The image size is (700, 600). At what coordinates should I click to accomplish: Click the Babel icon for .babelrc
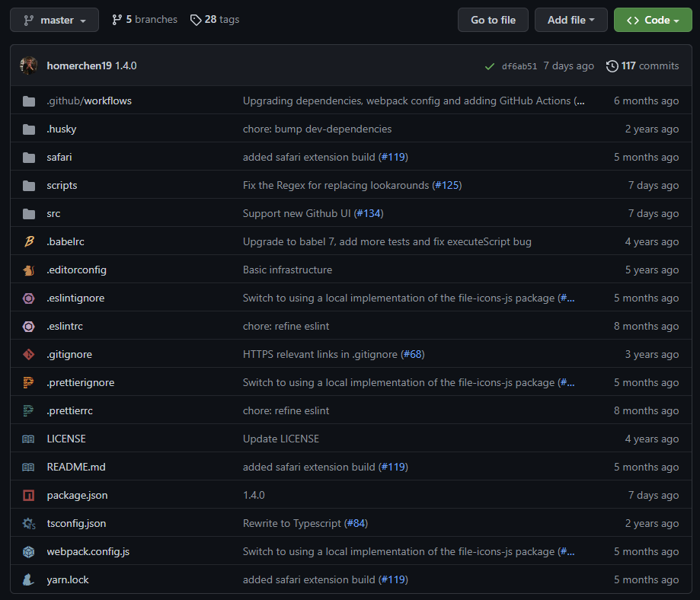tap(29, 241)
